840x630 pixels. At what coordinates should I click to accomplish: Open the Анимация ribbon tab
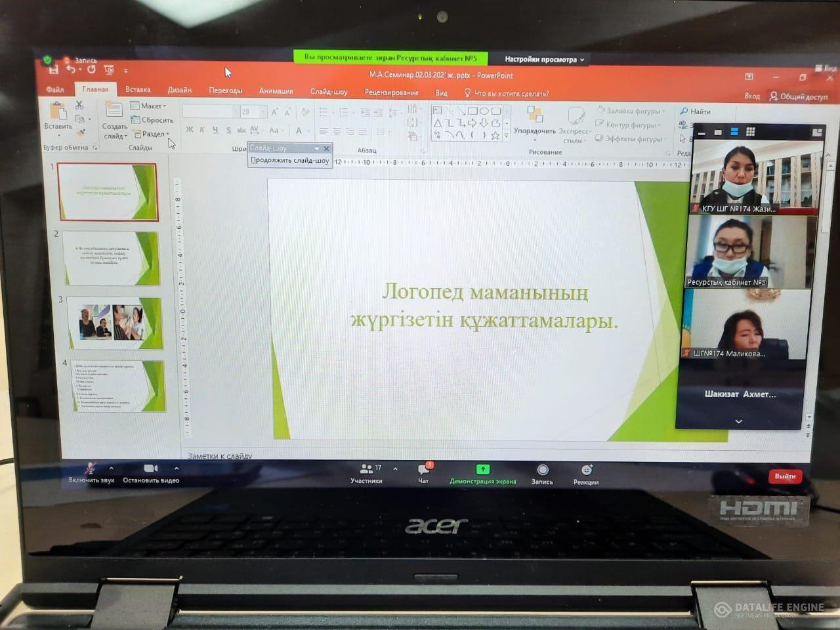[x=276, y=91]
